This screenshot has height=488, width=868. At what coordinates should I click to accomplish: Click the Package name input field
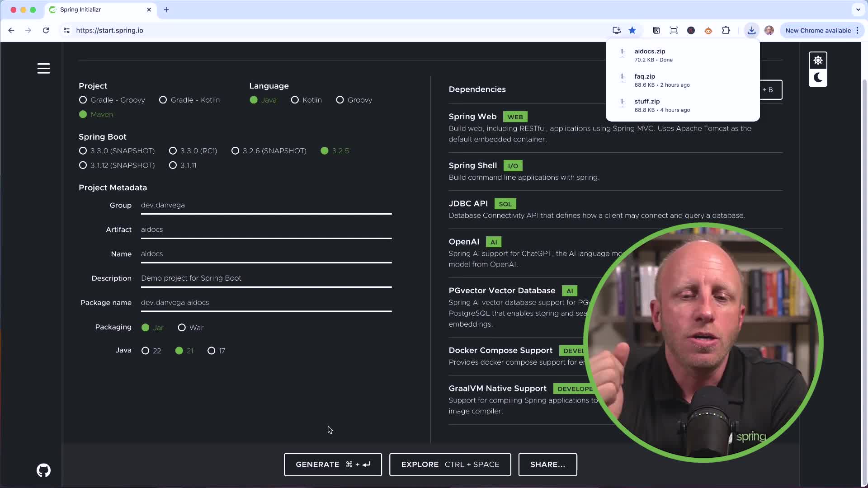(x=266, y=303)
